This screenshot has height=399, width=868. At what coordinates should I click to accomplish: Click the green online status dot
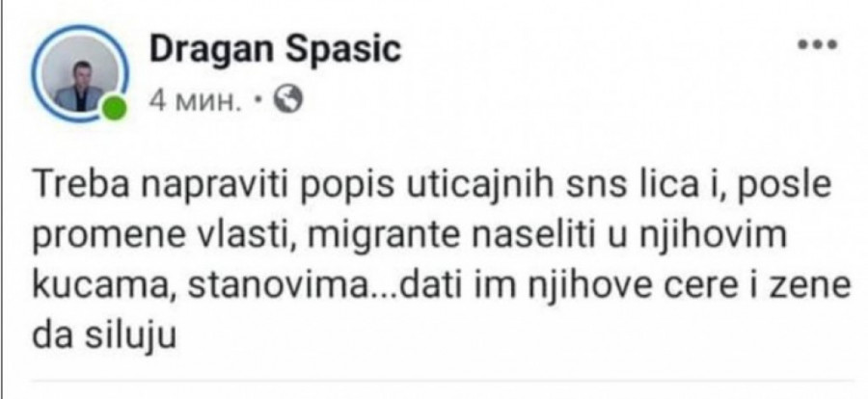click(x=116, y=107)
